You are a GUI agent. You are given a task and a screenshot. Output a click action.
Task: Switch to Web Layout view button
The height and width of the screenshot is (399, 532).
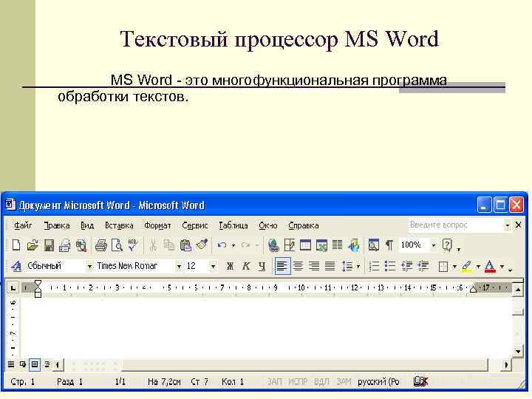(23, 364)
